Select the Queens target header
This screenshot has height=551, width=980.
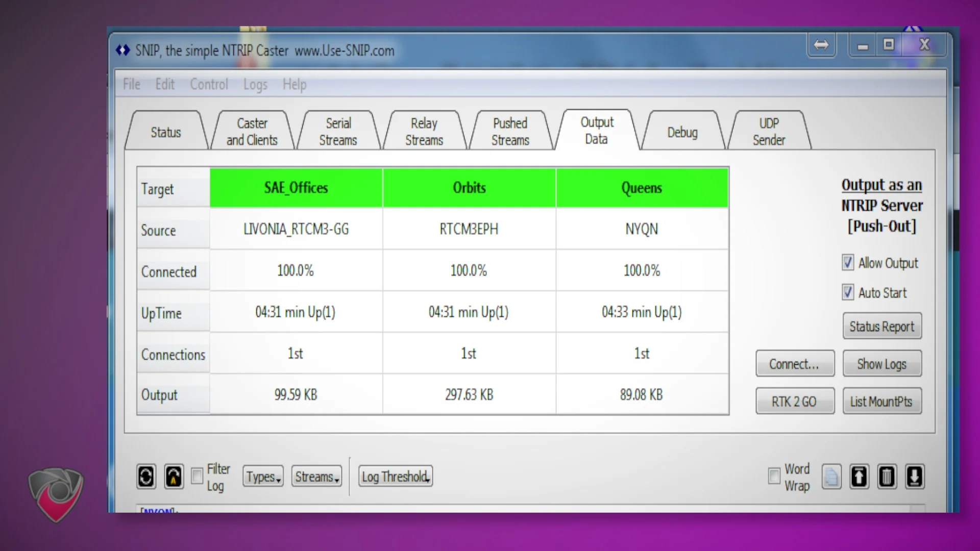(642, 188)
